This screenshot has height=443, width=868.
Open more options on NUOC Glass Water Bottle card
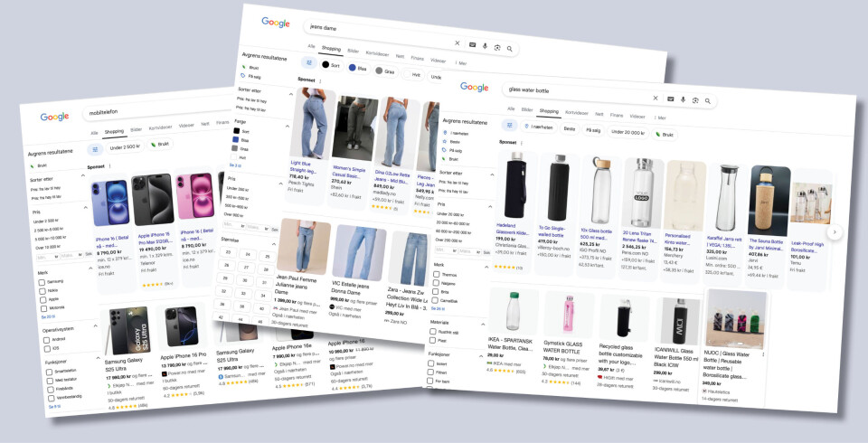pyautogui.click(x=763, y=354)
